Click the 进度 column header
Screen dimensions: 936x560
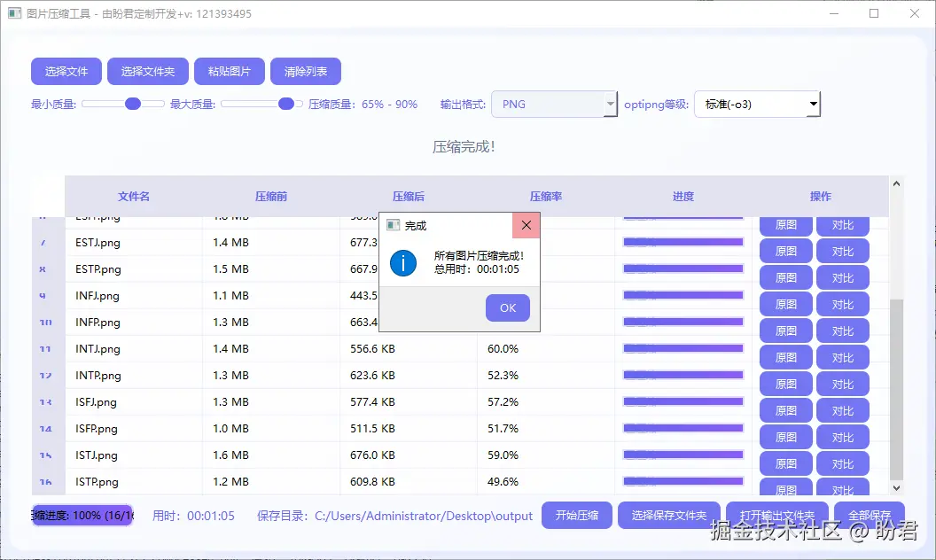[x=682, y=197]
